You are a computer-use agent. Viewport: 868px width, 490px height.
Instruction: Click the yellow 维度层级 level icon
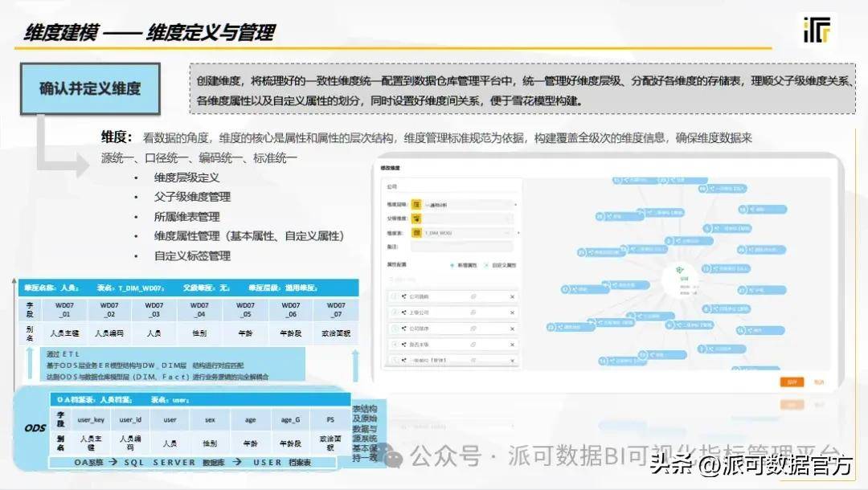[416, 204]
